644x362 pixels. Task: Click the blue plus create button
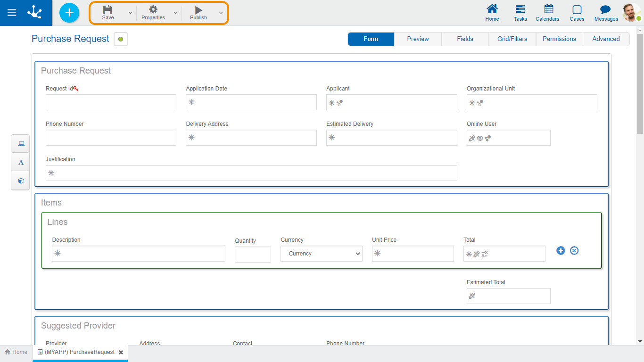[x=69, y=13]
